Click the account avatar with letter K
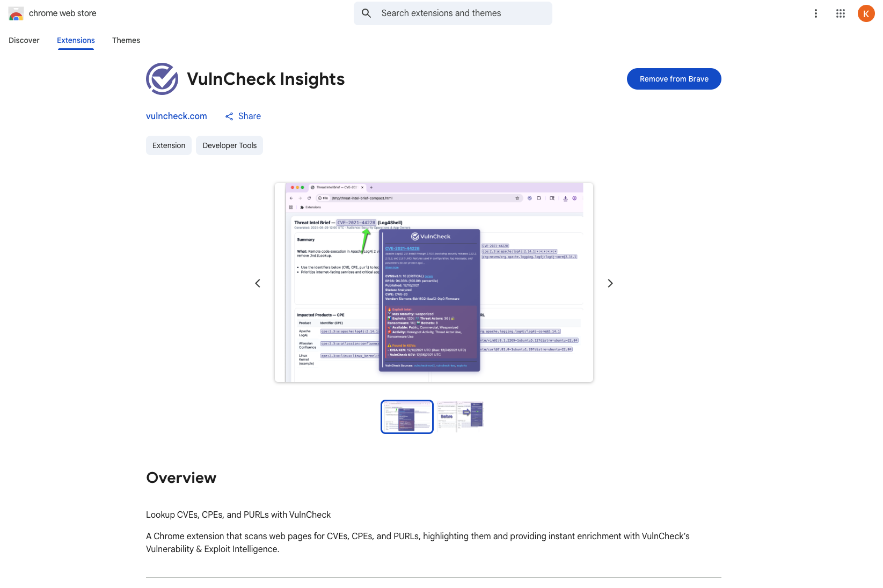883x588 pixels. [866, 13]
